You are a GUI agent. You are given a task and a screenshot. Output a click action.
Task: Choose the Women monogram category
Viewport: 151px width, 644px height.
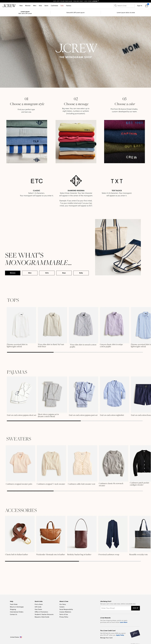click(x=13, y=273)
